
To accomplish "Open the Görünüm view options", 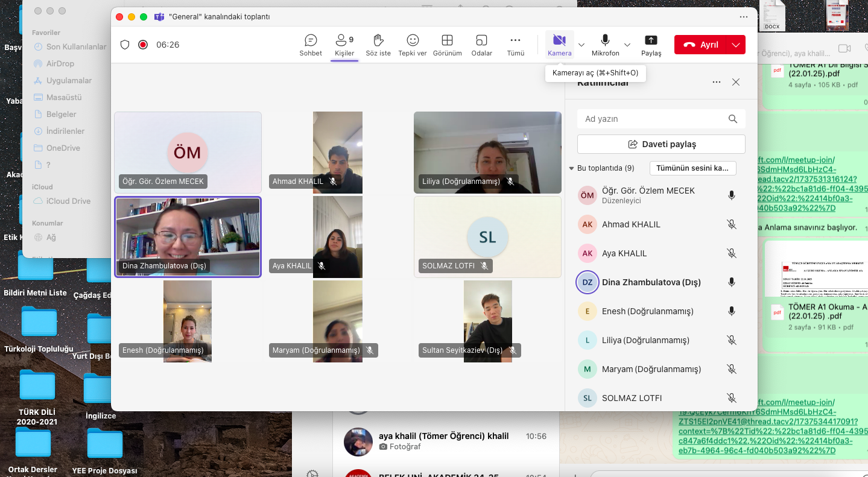I will pyautogui.click(x=447, y=45).
